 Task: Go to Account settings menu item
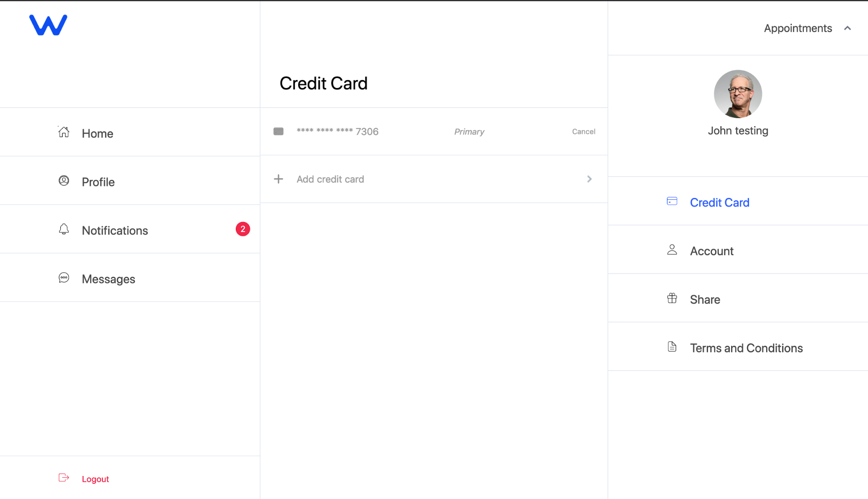click(x=738, y=249)
